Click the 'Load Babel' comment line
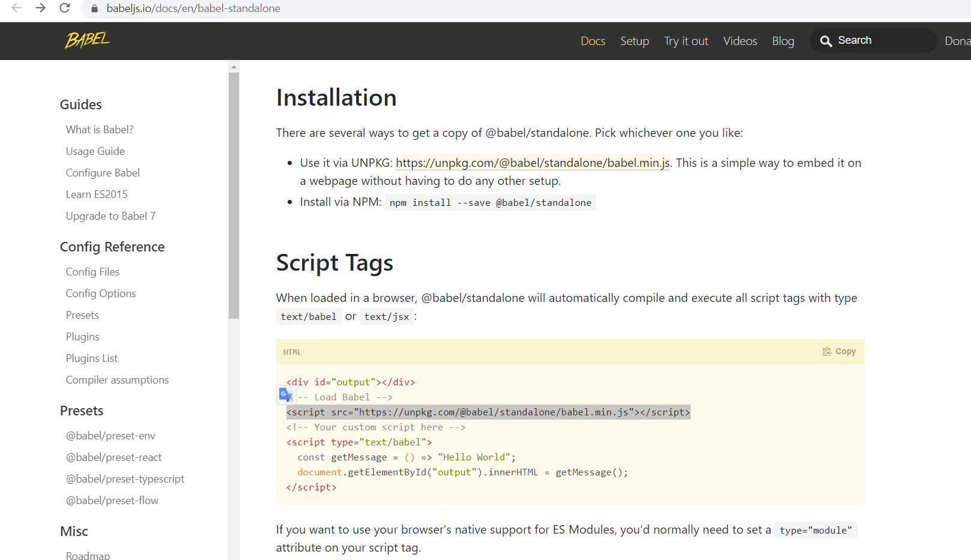 [345, 397]
